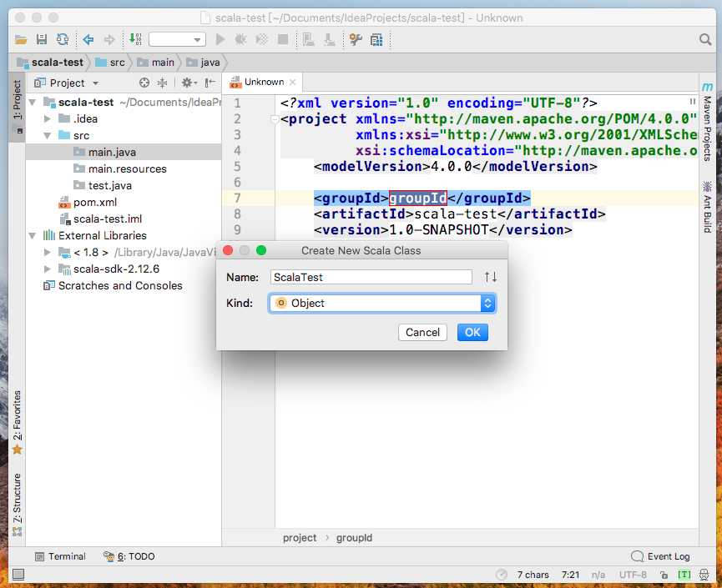Open the Event Log
This screenshot has width=722, height=588.
click(661, 556)
